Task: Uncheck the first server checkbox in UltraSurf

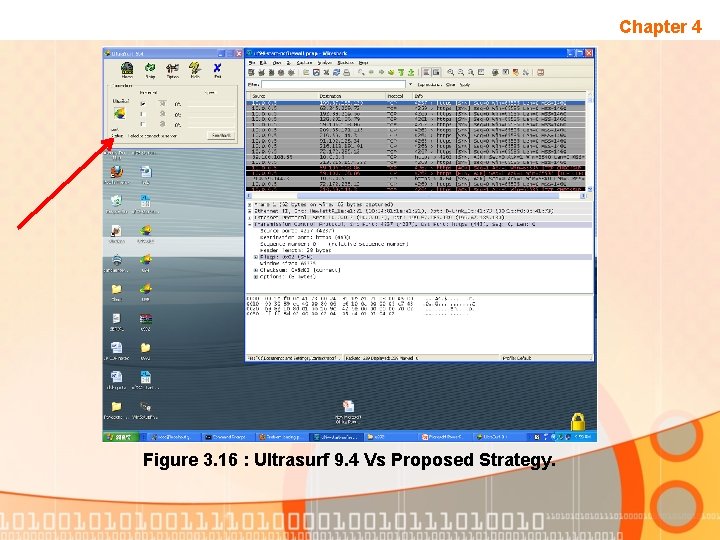Action: [x=143, y=104]
